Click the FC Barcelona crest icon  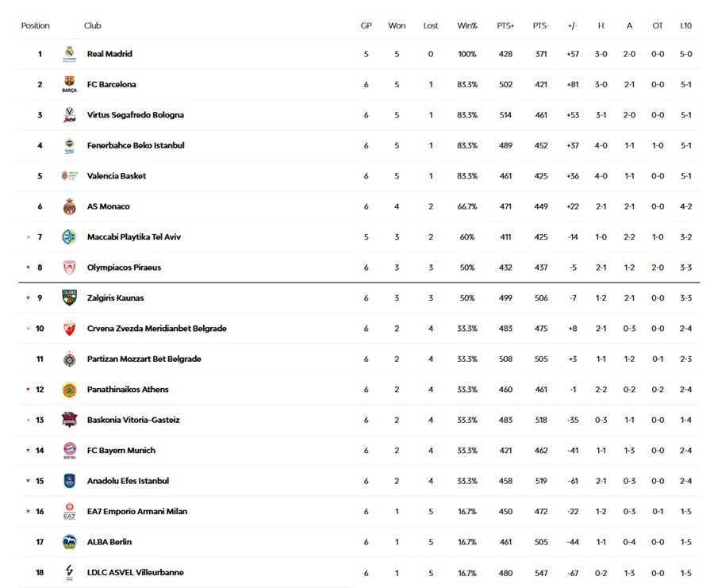pos(69,84)
